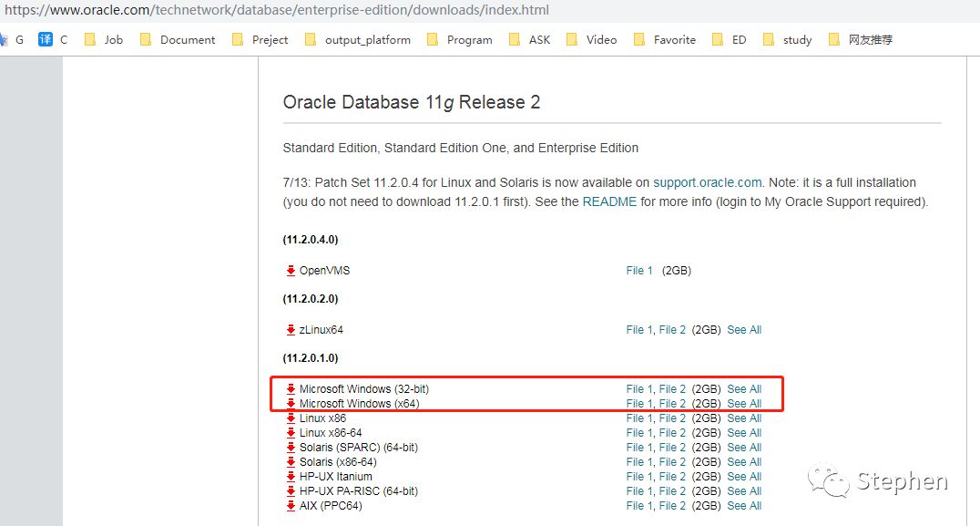Click See All for Solaris (x86-64)
Viewport: 980px width, 526px height.
744,462
